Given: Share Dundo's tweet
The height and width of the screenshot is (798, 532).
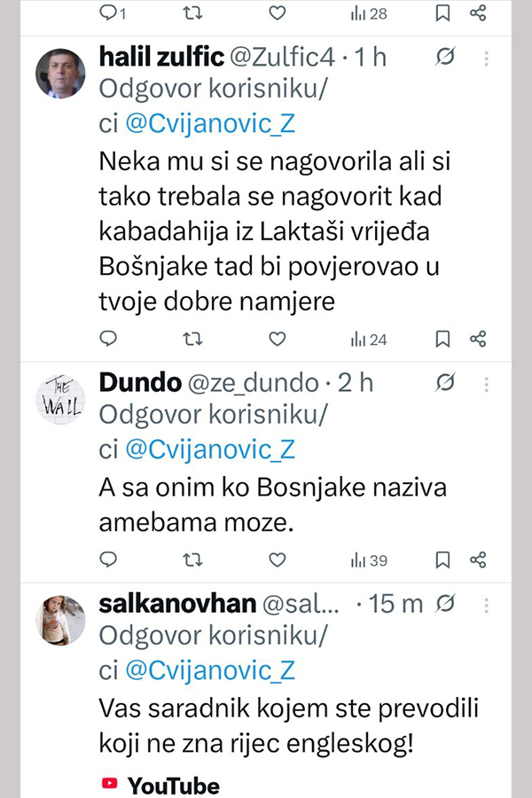Looking at the screenshot, I should [478, 559].
